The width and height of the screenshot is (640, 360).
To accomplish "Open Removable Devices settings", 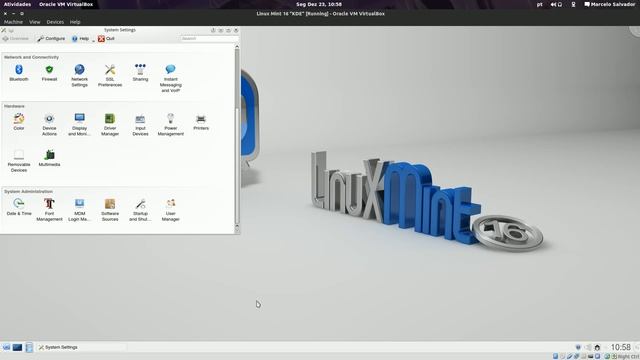I will click(x=19, y=161).
